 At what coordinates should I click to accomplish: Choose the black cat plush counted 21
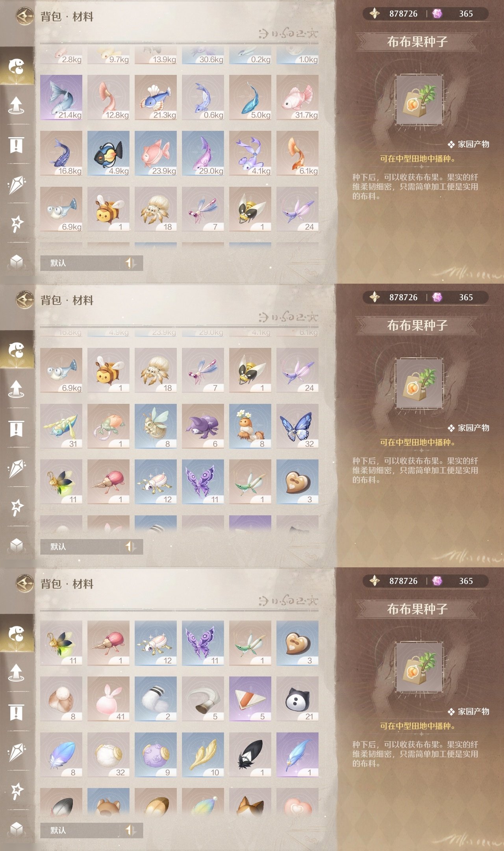(x=297, y=699)
